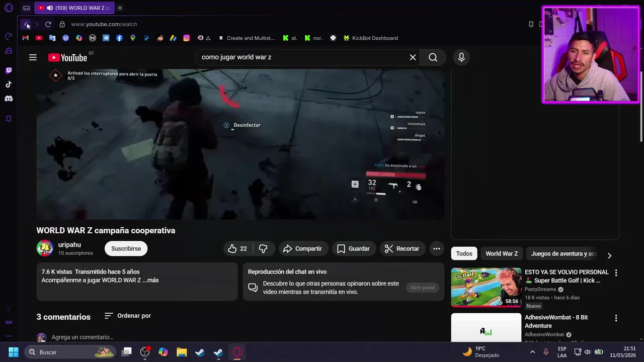Image resolution: width=644 pixels, height=362 pixels.
Task: Show more chips with the right chevron
Action: (x=609, y=255)
